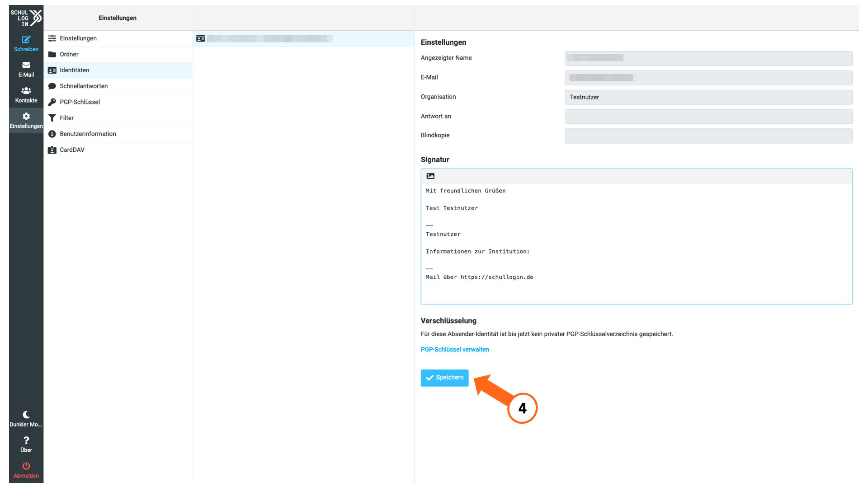The image size is (868, 488).
Task: Open the Filter settings entry
Action: point(118,118)
